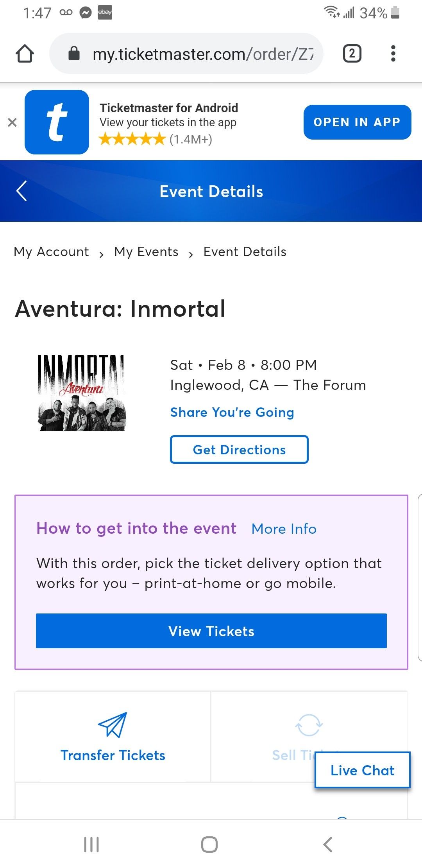Open More Info about event entry
This screenshot has height=868, width=422.
pos(284,529)
